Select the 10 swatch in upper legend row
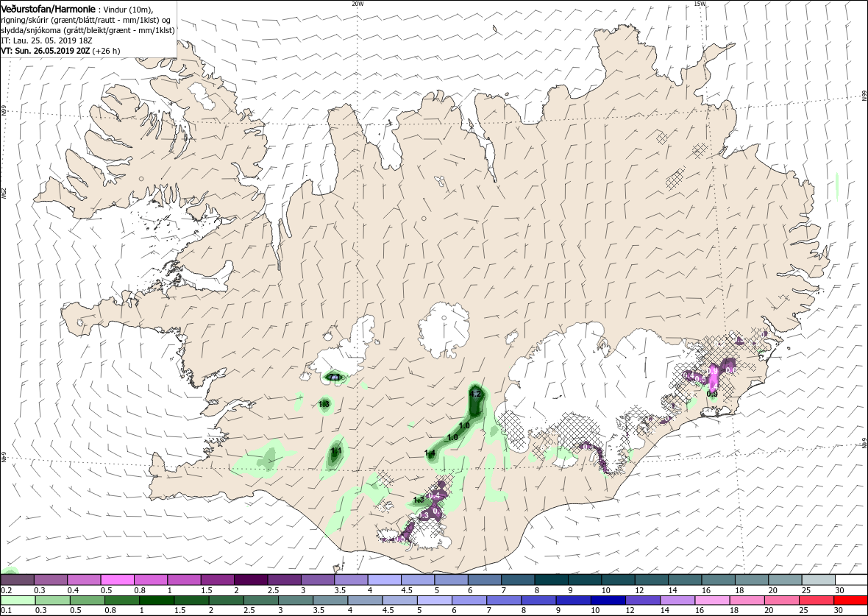The height and width of the screenshot is (616, 868). (x=617, y=580)
